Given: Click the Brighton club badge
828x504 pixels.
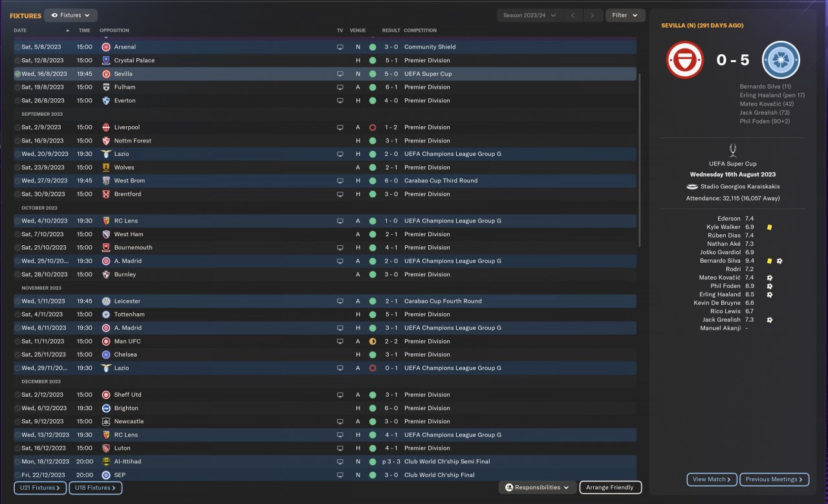Looking at the screenshot, I should [106, 408].
